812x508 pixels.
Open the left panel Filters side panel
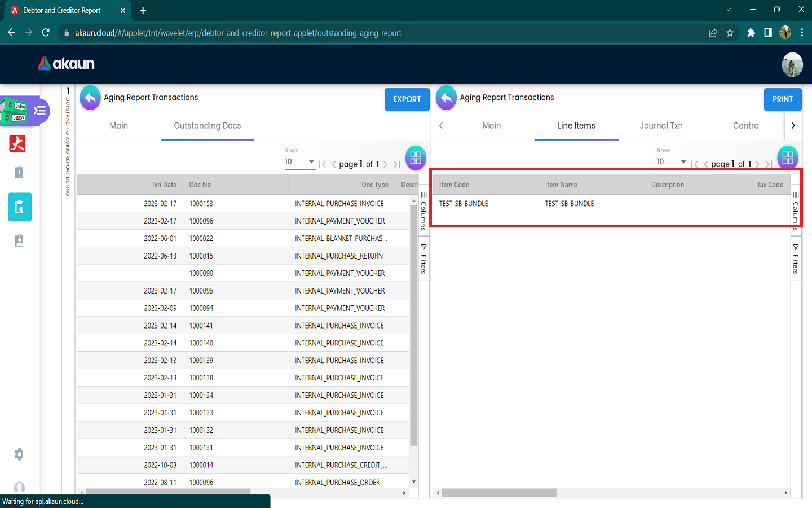click(423, 260)
